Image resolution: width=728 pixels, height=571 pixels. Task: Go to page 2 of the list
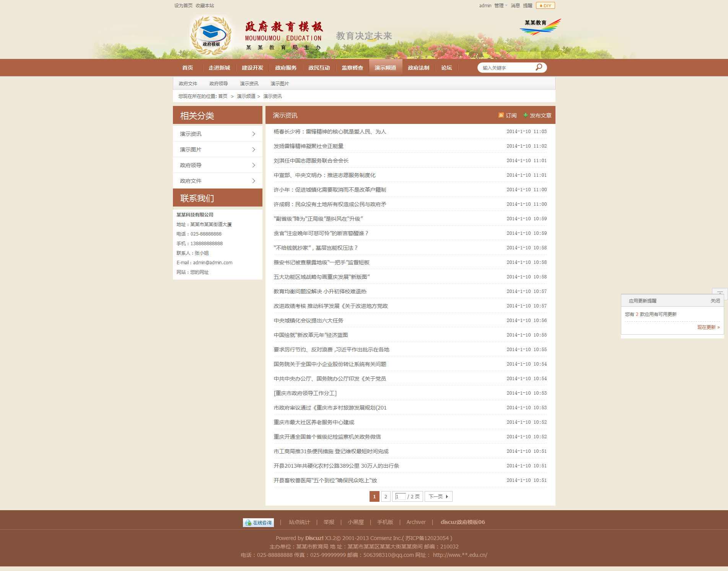point(386,496)
